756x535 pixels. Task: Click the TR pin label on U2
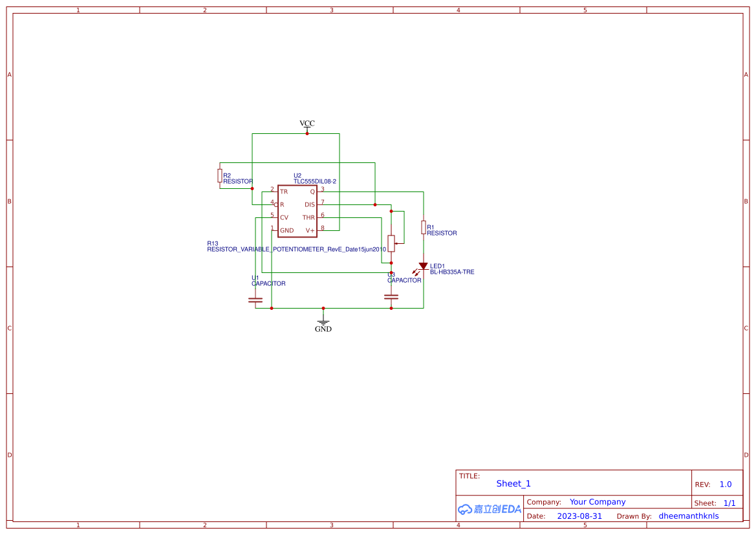click(283, 191)
